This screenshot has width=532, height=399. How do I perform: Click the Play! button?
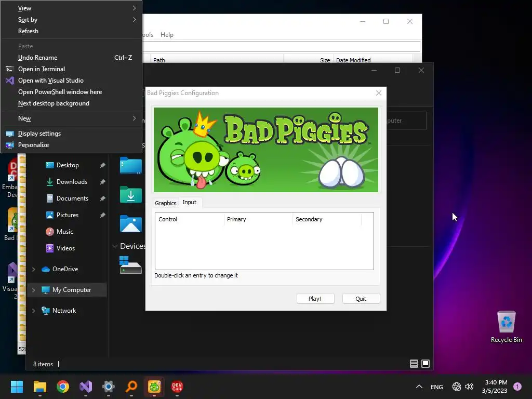(315, 299)
